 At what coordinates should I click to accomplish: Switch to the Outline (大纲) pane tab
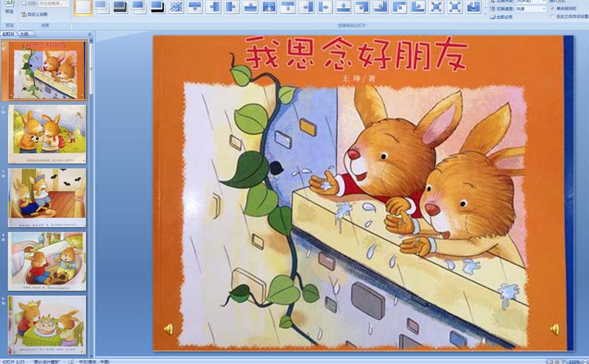(24, 34)
